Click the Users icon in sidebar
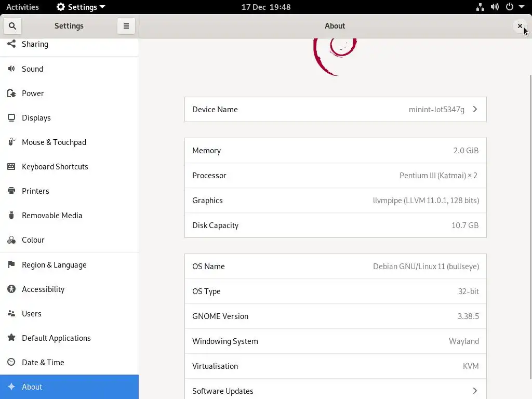This screenshot has width=532, height=399. click(11, 313)
